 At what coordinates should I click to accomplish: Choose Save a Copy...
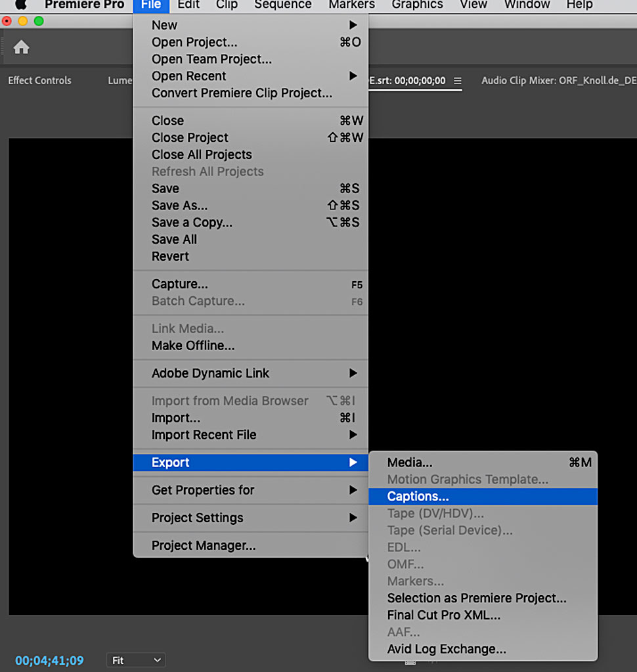251,223
